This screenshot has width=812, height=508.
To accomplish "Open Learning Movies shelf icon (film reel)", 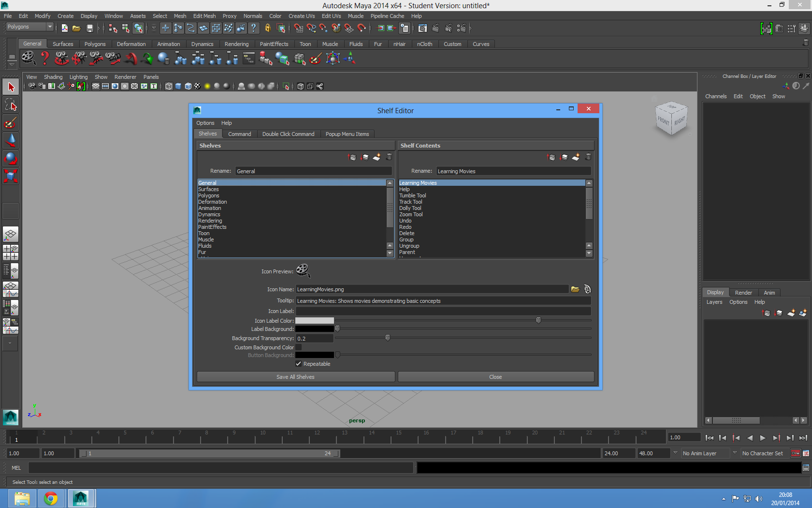I will tap(29, 58).
